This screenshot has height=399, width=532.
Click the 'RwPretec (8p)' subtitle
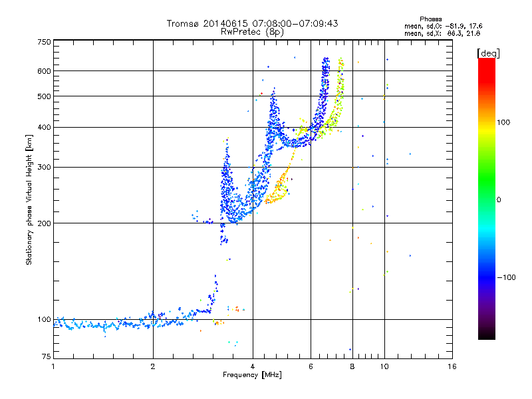tap(252, 32)
